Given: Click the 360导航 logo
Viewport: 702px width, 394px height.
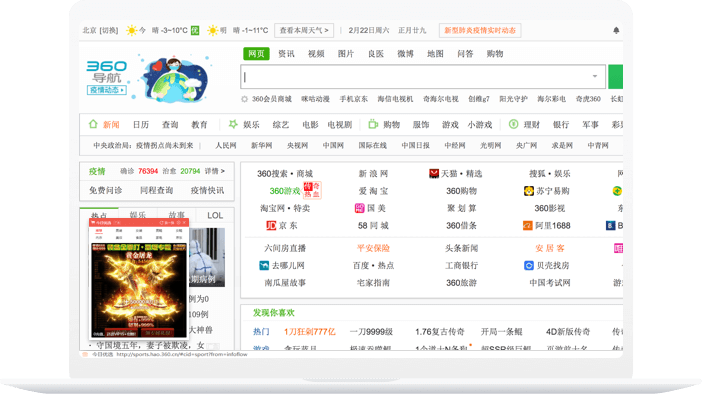Looking at the screenshot, I should [107, 72].
